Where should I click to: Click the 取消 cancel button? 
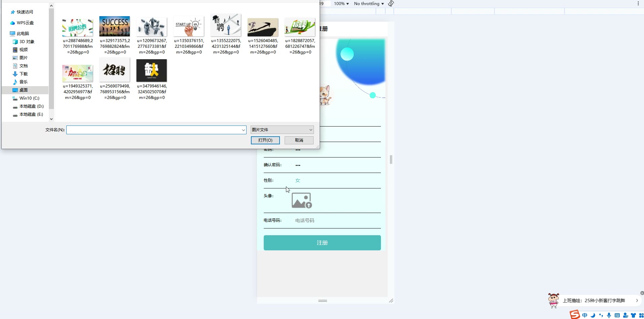(x=299, y=140)
